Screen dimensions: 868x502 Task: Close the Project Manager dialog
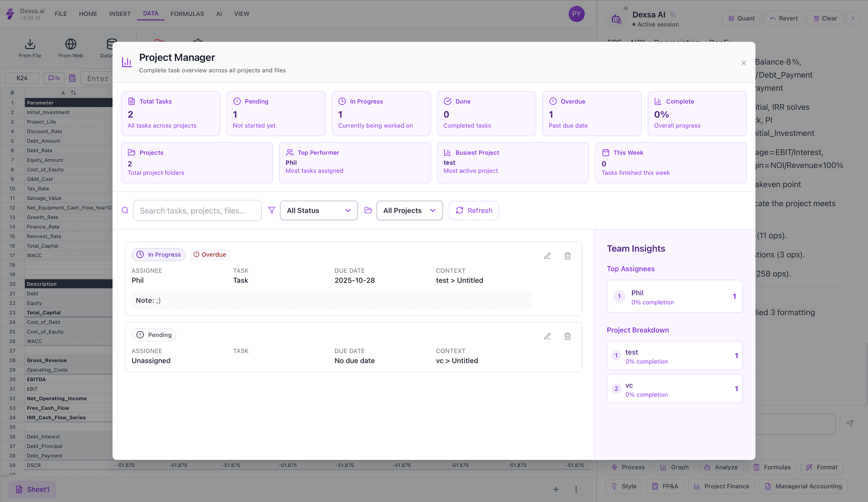[743, 63]
